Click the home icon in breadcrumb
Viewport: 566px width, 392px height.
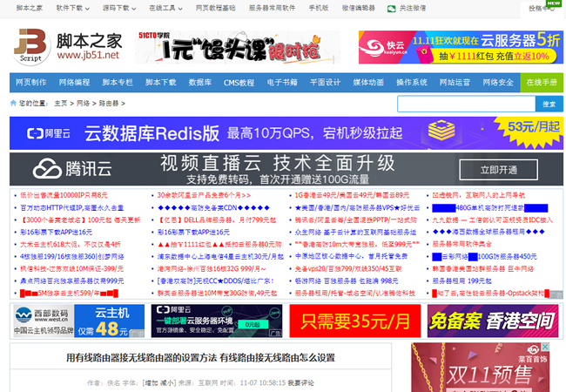(12, 103)
